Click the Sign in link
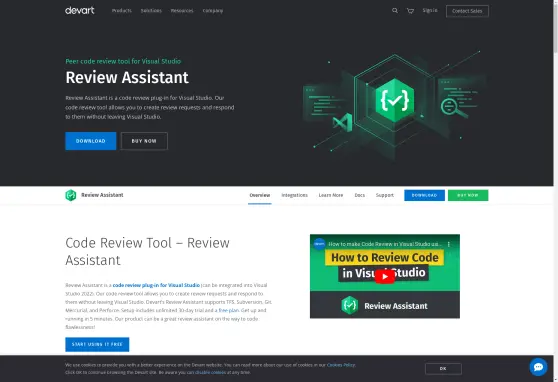 430,10
